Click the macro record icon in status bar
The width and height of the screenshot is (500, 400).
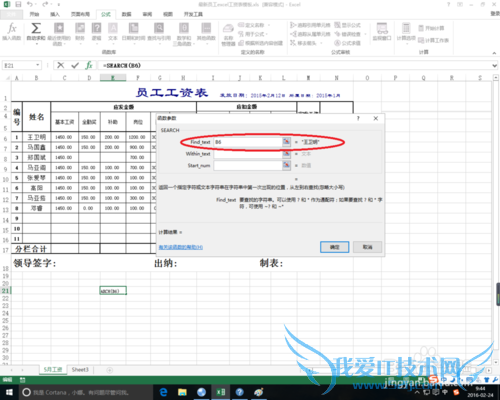tap(23, 380)
